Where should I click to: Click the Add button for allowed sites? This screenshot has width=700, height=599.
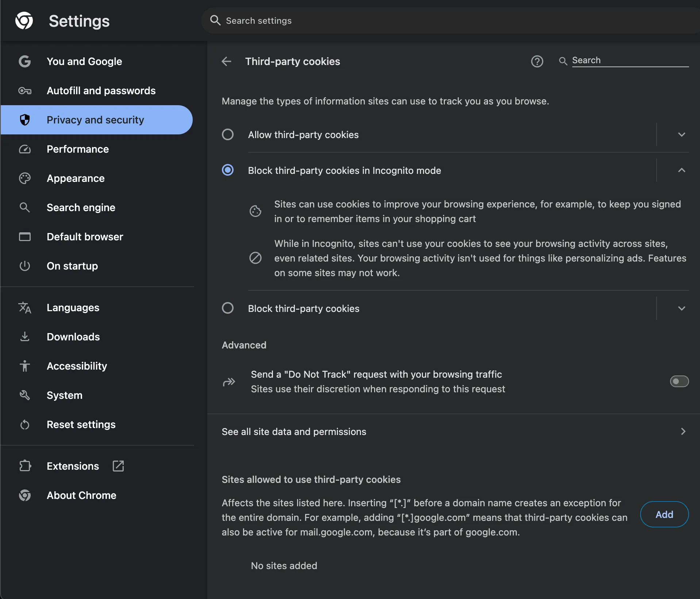point(664,514)
